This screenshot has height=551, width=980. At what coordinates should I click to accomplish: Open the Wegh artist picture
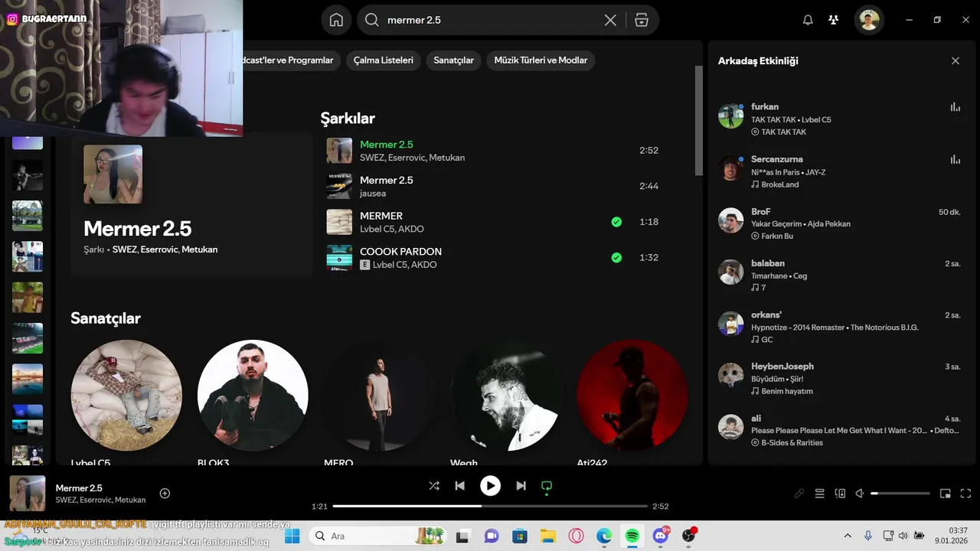[x=506, y=396]
